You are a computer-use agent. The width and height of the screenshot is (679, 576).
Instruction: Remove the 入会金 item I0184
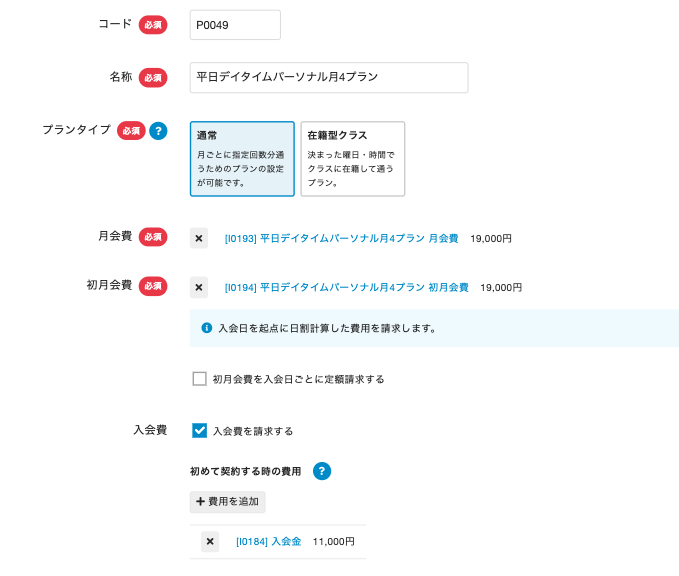click(x=210, y=541)
